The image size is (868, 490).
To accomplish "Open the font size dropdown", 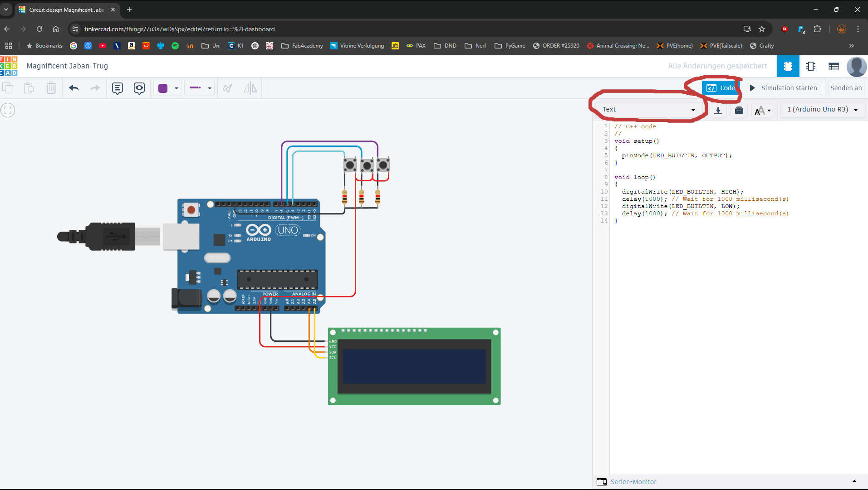I will tap(763, 110).
